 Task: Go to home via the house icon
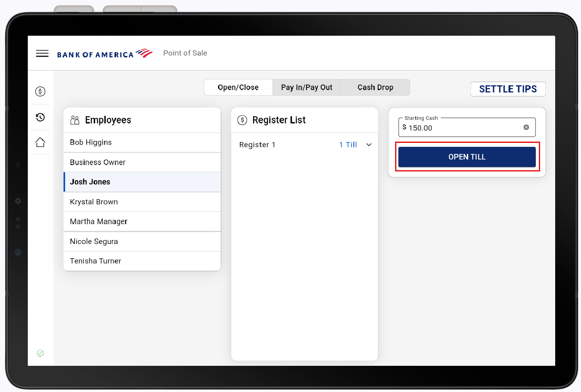40,142
